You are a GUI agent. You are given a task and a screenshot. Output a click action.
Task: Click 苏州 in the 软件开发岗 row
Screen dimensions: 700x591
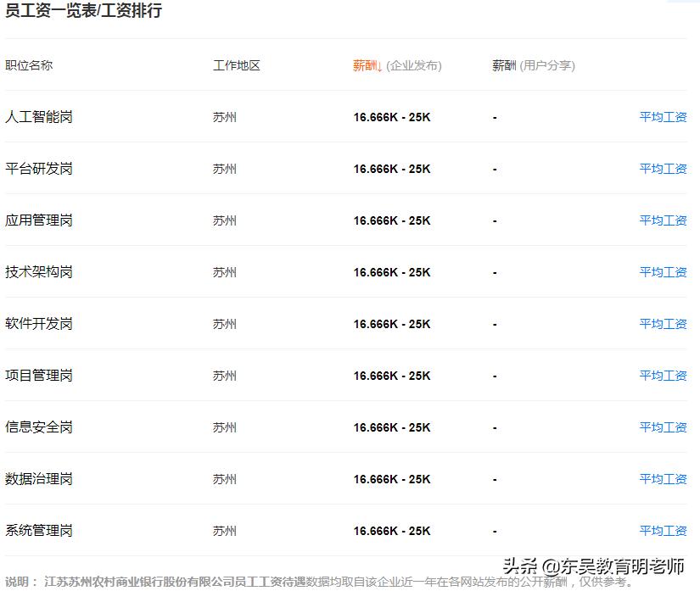[224, 324]
